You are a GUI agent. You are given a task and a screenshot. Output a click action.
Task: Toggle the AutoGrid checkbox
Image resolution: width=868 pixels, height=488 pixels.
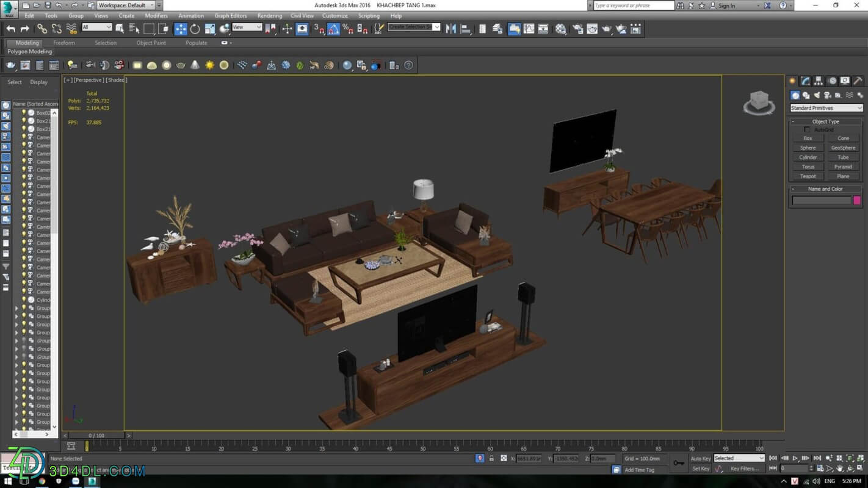(x=807, y=130)
